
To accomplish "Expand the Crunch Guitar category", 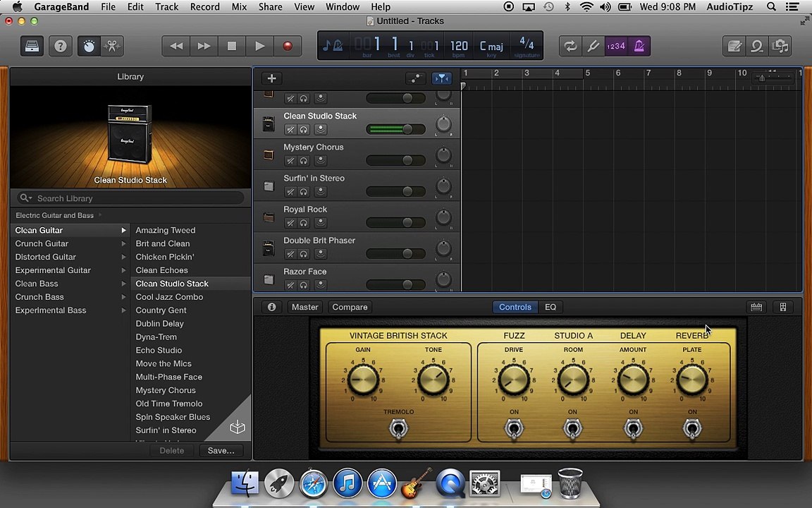I will (x=123, y=243).
